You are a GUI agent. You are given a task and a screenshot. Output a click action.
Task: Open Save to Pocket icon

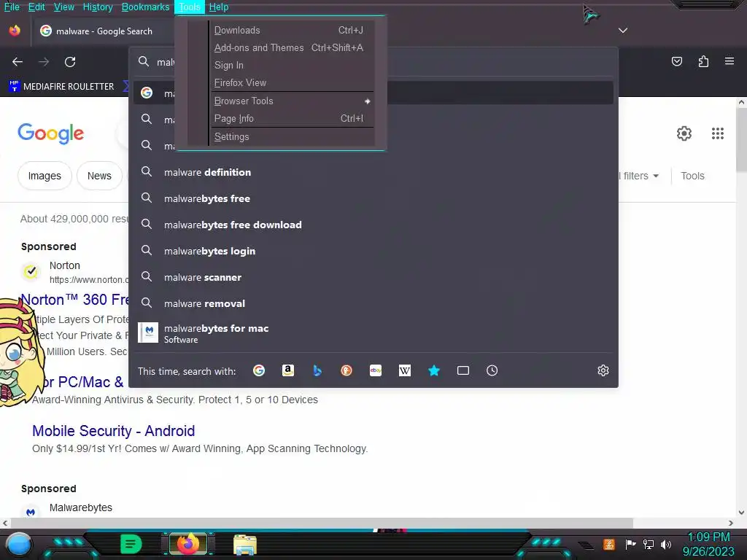pos(677,61)
